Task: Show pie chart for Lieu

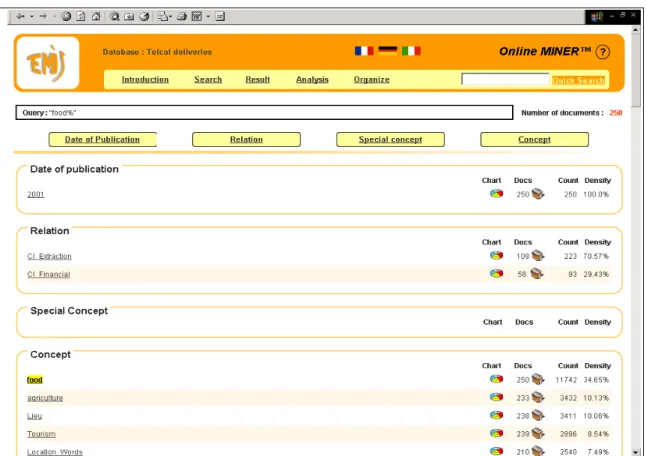Action: [x=496, y=415]
